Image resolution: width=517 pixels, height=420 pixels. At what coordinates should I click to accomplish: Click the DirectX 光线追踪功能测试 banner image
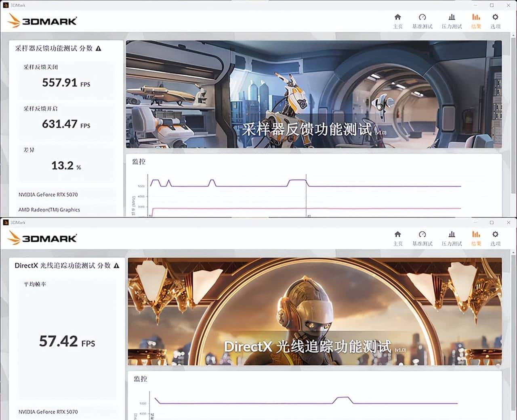tap(314, 311)
